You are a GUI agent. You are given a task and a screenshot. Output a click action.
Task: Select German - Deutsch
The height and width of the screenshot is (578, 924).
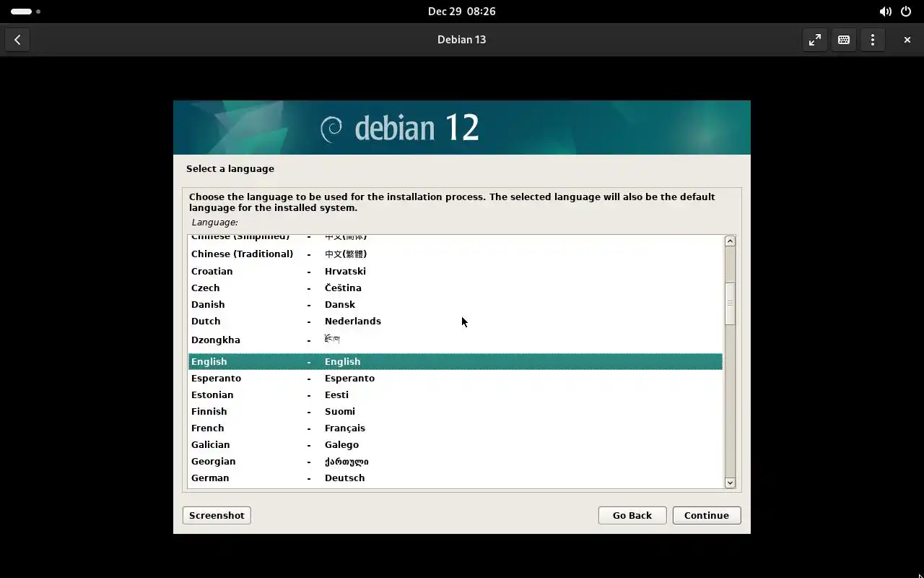(x=455, y=478)
